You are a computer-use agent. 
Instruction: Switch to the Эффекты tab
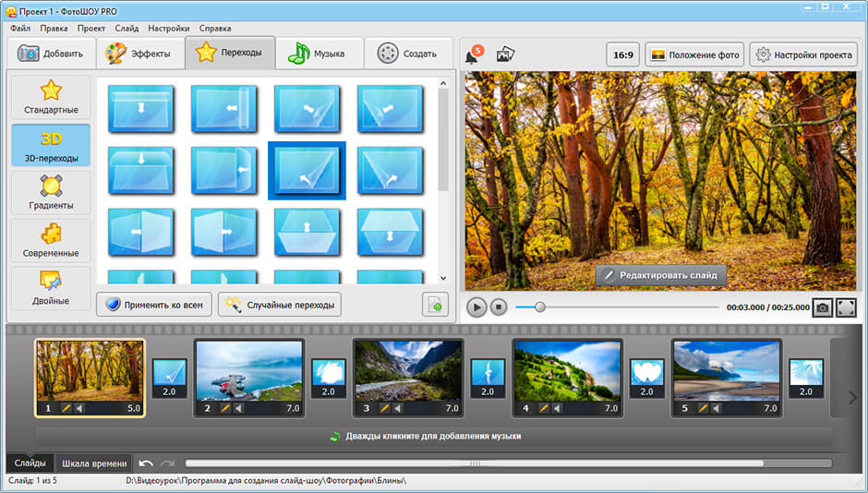click(140, 54)
